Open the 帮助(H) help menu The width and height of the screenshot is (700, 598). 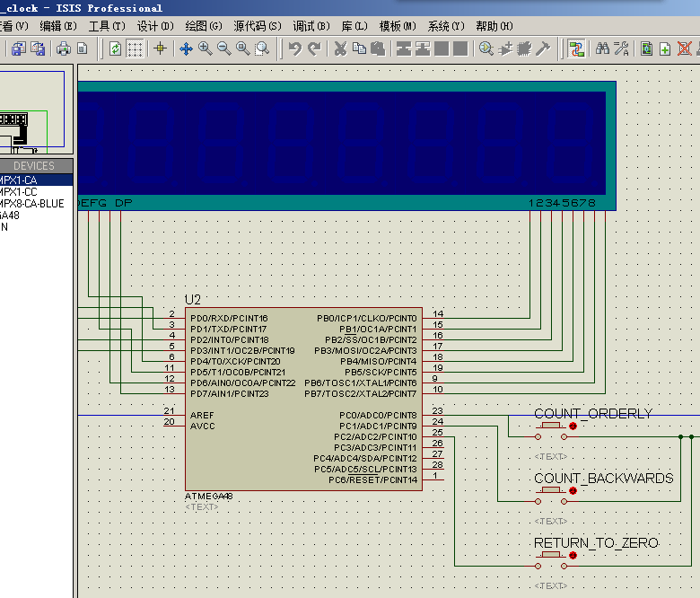[x=494, y=26]
